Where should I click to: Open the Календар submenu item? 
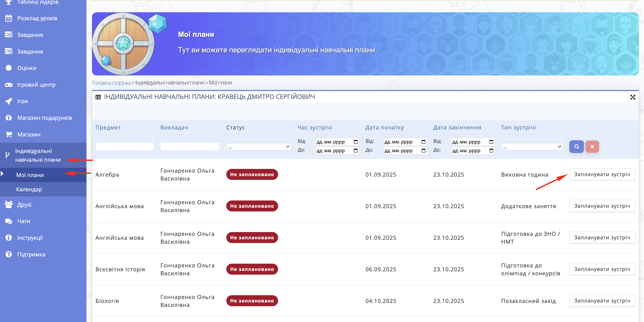tap(29, 189)
